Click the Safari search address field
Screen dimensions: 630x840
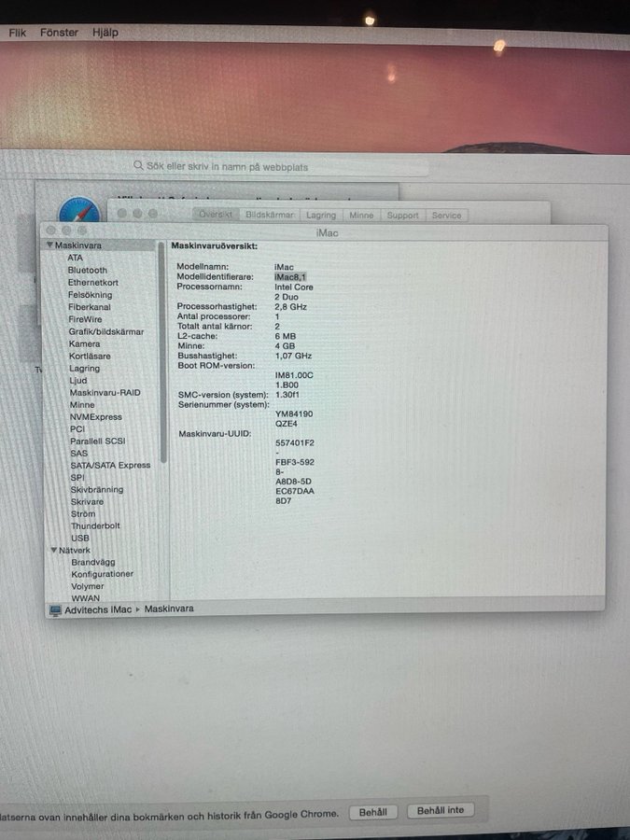point(280,166)
